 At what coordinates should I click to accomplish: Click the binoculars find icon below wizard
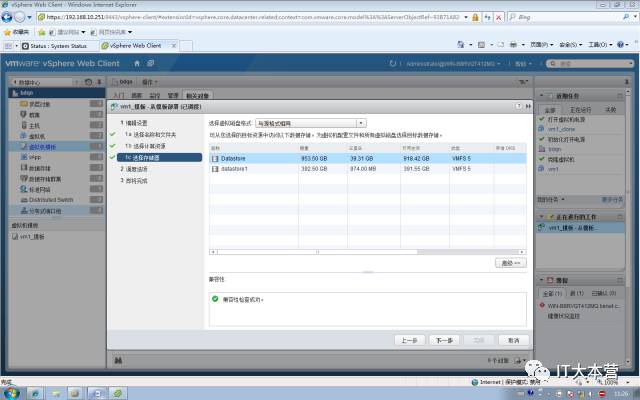[118, 360]
